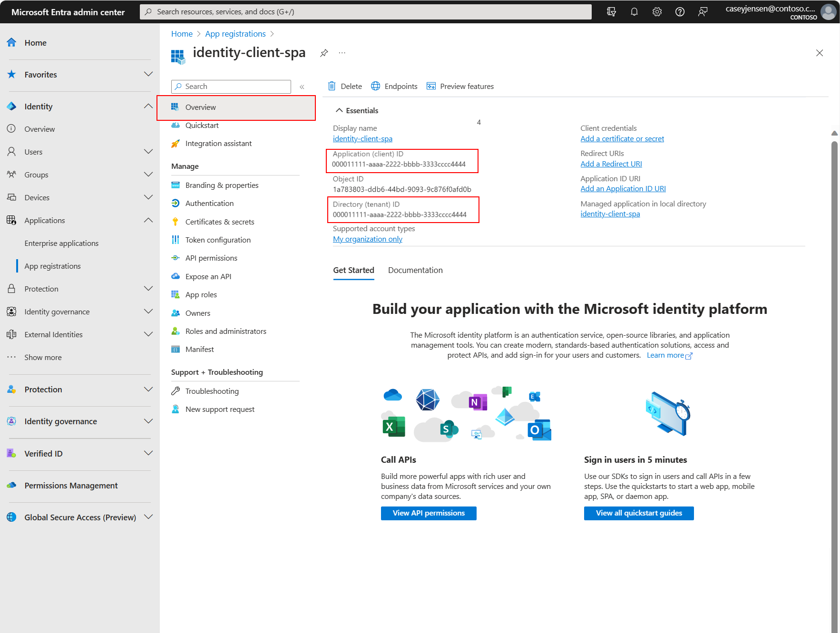This screenshot has width=840, height=633.
Task: Click Show more in Identity menu
Action: pos(43,357)
